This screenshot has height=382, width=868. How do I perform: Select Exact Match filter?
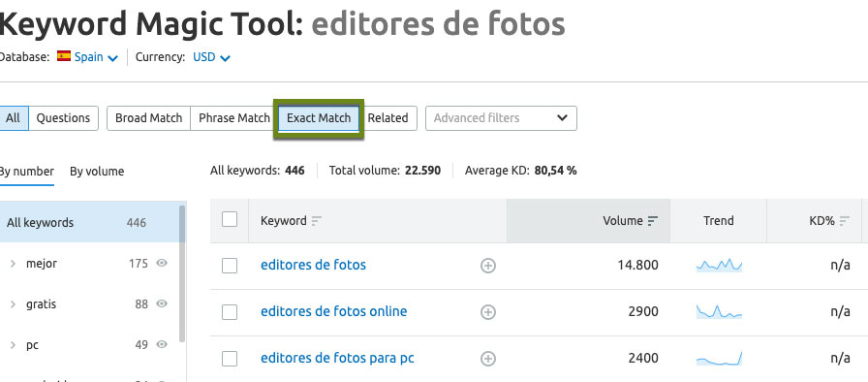point(319,118)
